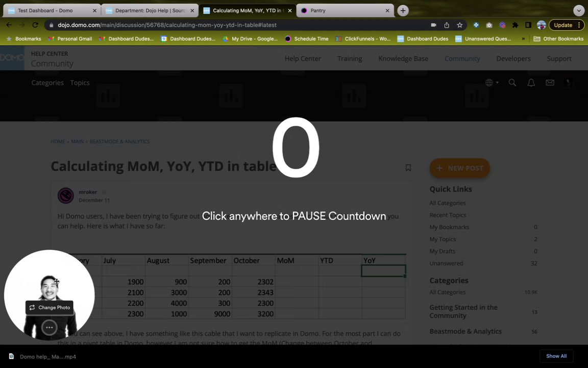This screenshot has height=368, width=588.
Task: Expand the hidden bookmarks chevron
Action: tap(523, 39)
